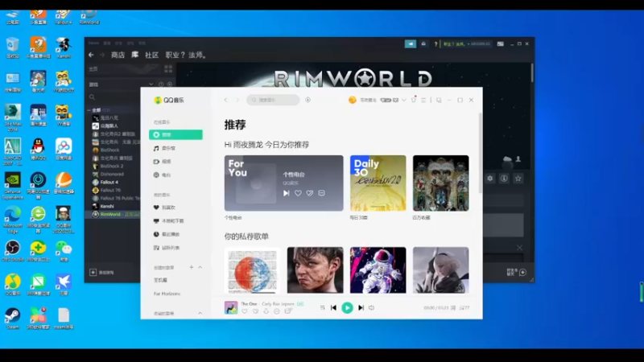Viewport: 644px width, 362px height.
Task: Like the playing song The One
Action: pos(245,311)
